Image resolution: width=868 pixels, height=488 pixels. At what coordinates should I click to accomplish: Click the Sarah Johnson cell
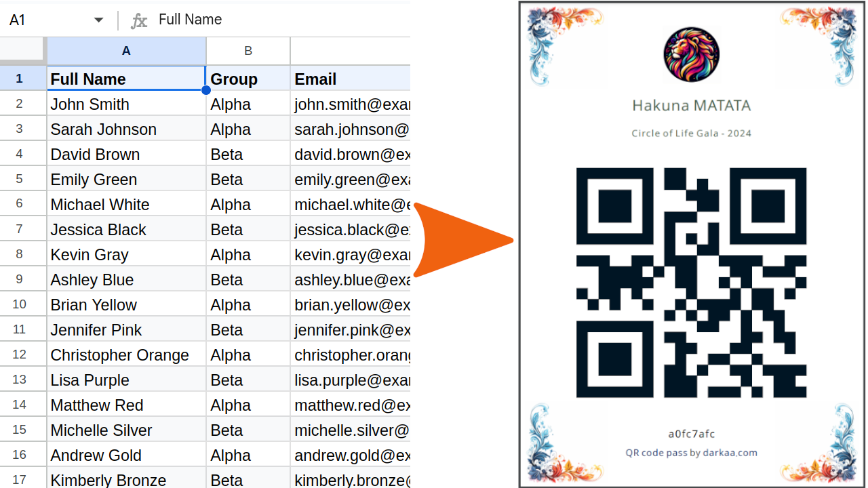pyautogui.click(x=126, y=129)
